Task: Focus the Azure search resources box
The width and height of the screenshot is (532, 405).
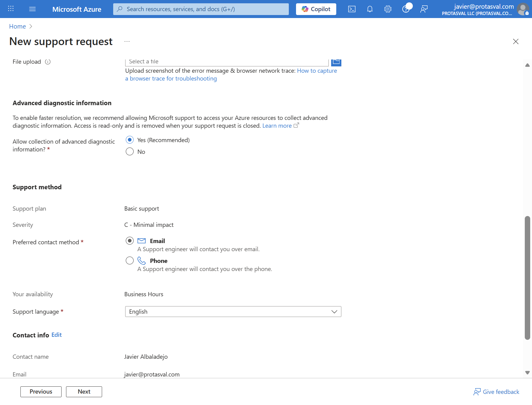Action: pyautogui.click(x=201, y=9)
